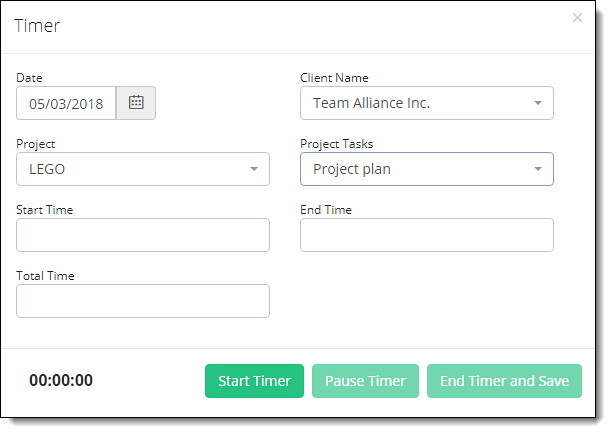Click the arrow on the LEGO project selector
Screen dimensions: 611x433
pyautogui.click(x=254, y=169)
